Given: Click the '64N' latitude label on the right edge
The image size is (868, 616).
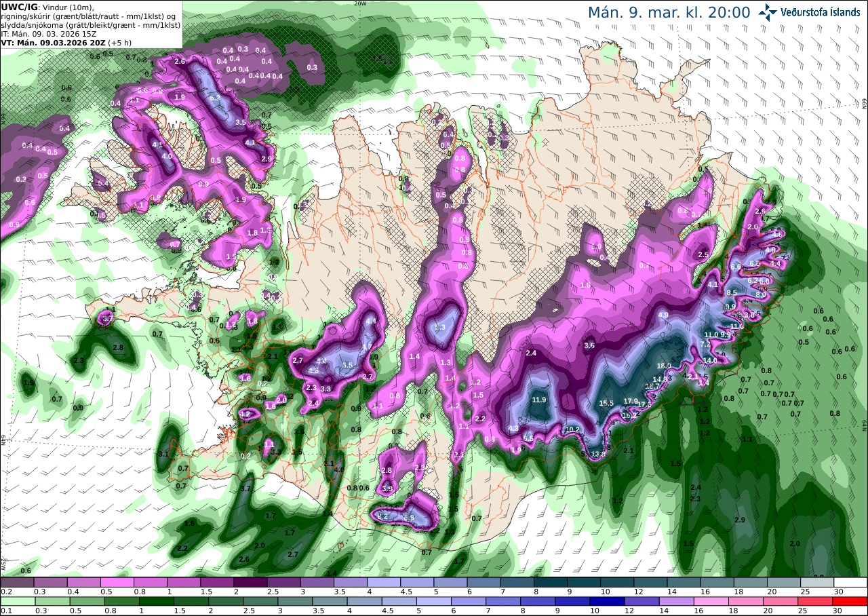Looking at the screenshot, I should pos(865,425).
